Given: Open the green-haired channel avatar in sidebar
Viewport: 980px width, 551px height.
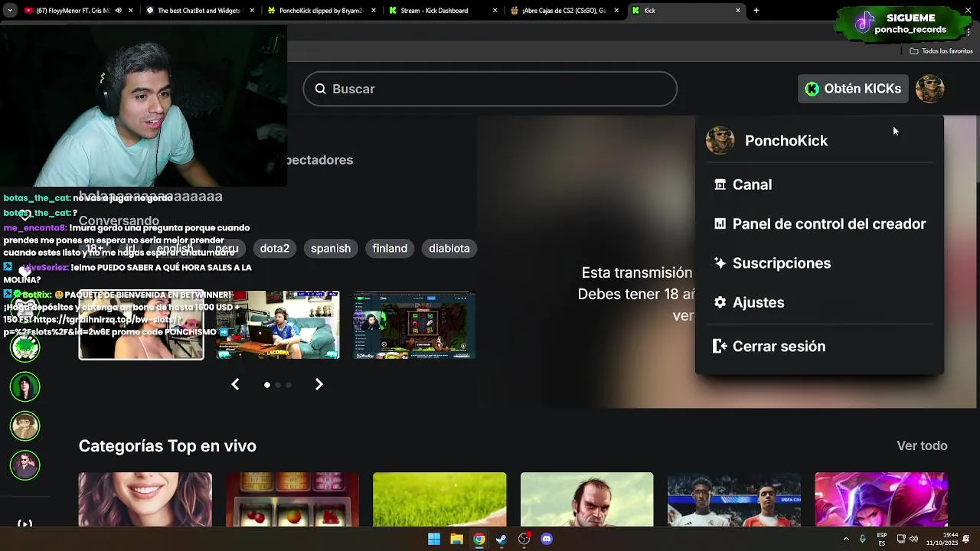Looking at the screenshot, I should coord(24,347).
